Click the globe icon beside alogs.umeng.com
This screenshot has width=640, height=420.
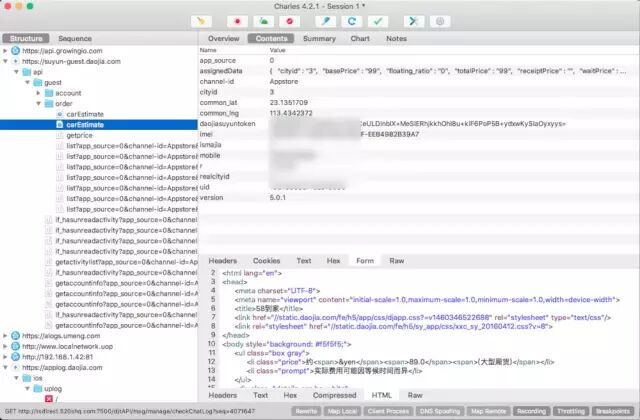(16, 336)
